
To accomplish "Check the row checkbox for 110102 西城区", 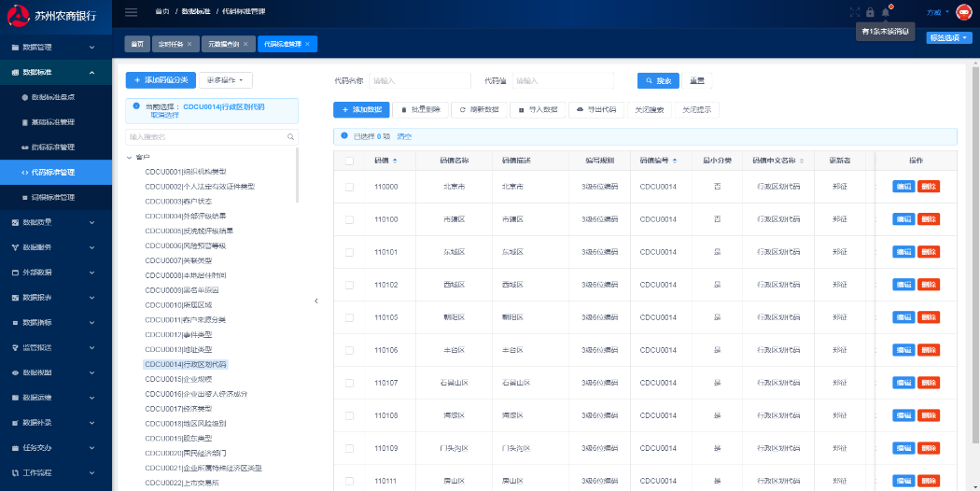I will click(349, 285).
